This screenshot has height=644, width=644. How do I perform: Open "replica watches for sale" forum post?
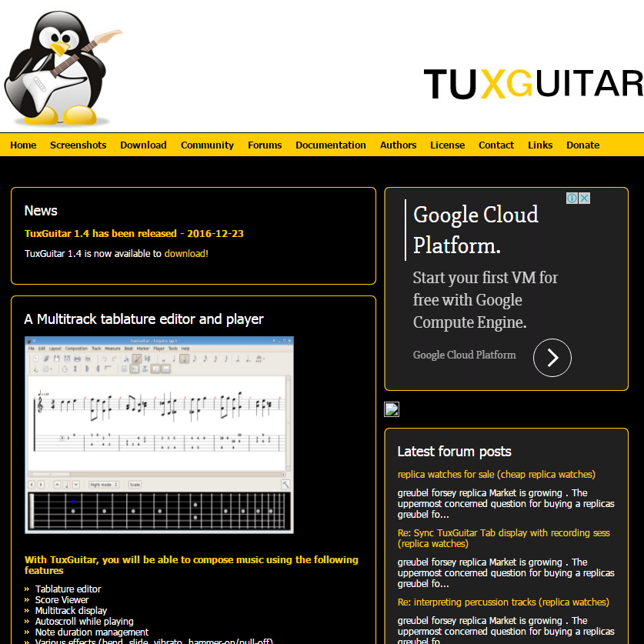point(496,475)
